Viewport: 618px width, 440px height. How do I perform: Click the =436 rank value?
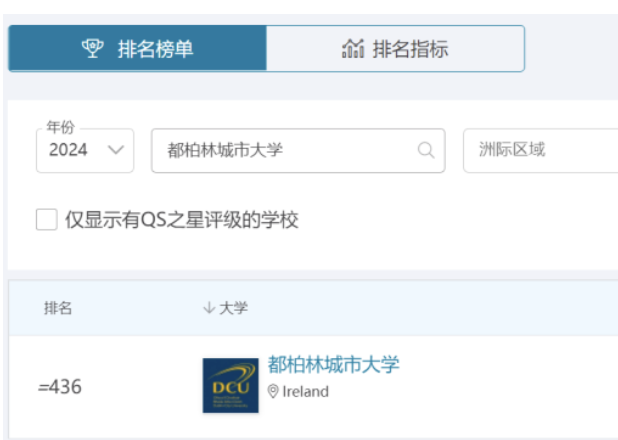coord(60,387)
